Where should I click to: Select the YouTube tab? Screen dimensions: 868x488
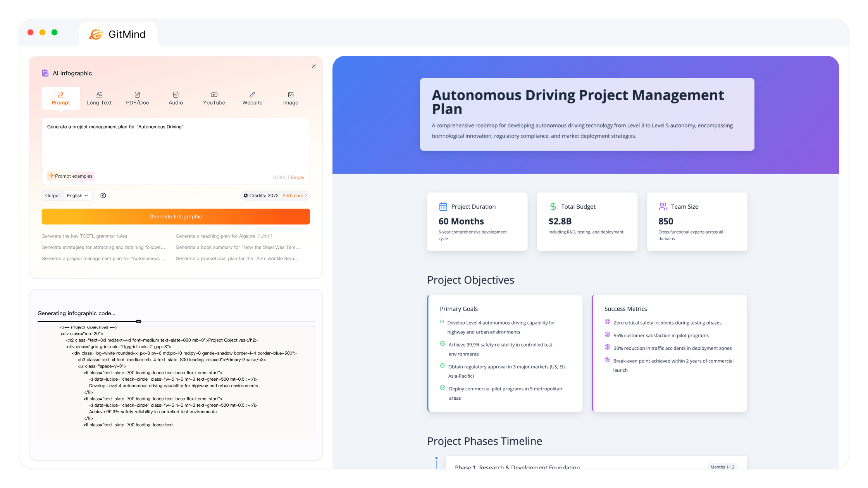tap(214, 98)
